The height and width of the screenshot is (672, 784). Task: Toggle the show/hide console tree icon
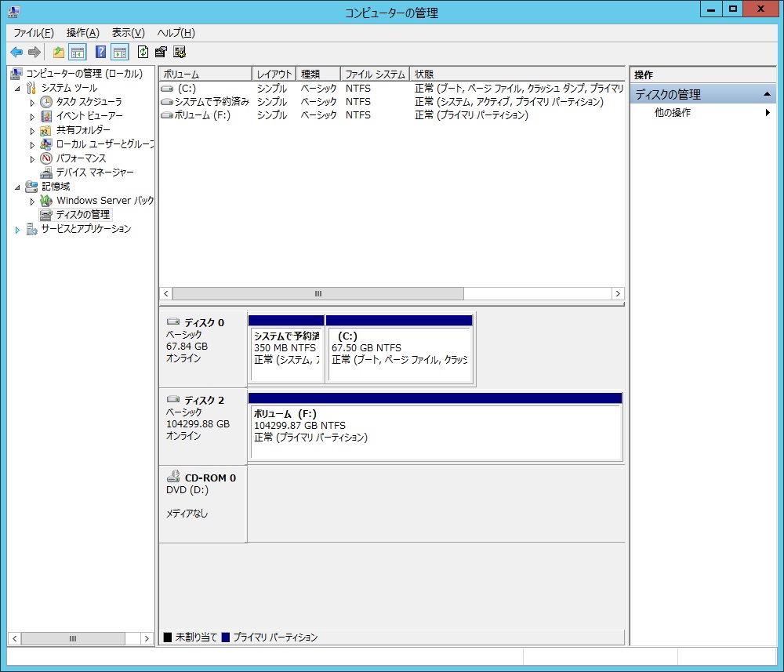[77, 53]
